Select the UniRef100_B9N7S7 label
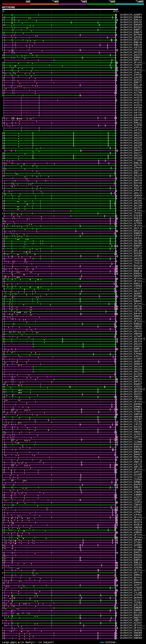The width and height of the screenshot is (146, 644). [131, 82]
